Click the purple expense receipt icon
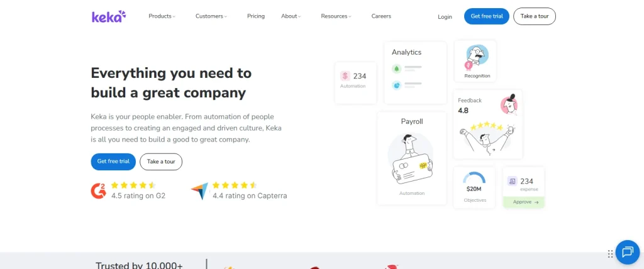The width and height of the screenshot is (644, 269). 513,182
